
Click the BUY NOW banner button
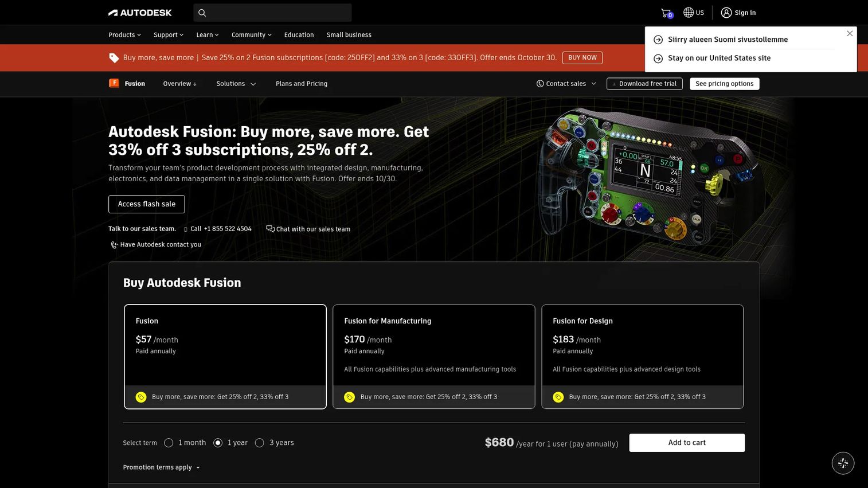click(582, 58)
